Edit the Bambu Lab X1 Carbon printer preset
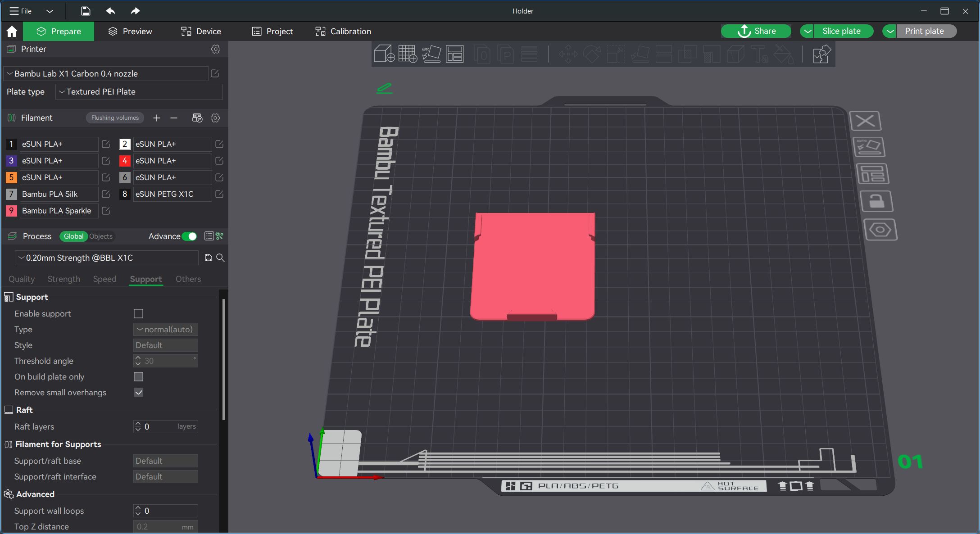 215,73
